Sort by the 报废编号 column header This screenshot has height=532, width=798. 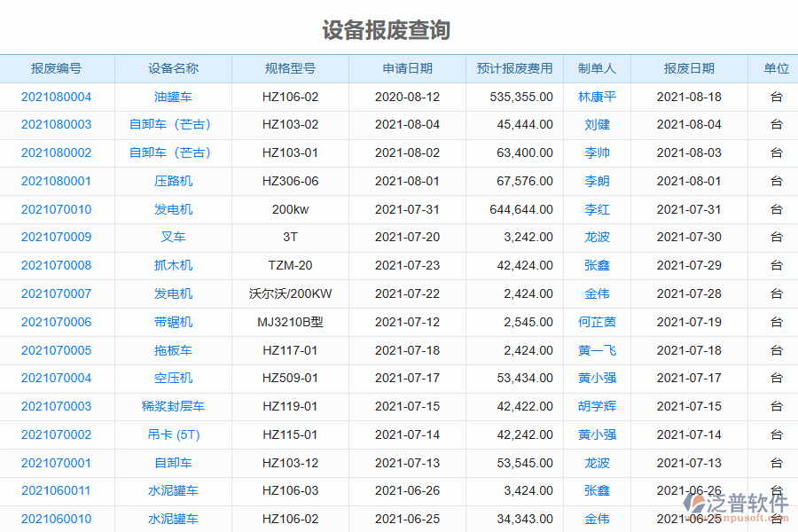tap(57, 68)
